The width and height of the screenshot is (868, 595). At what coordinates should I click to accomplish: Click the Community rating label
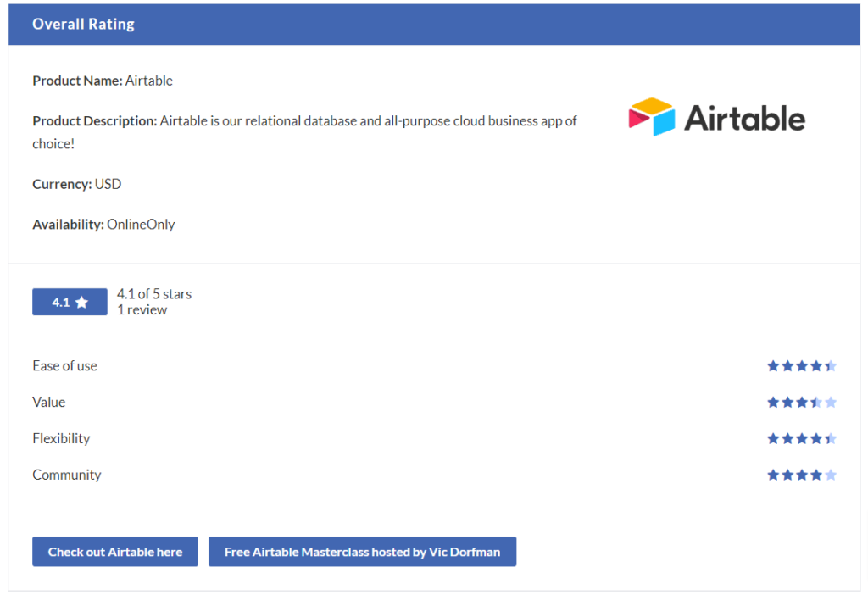point(66,475)
